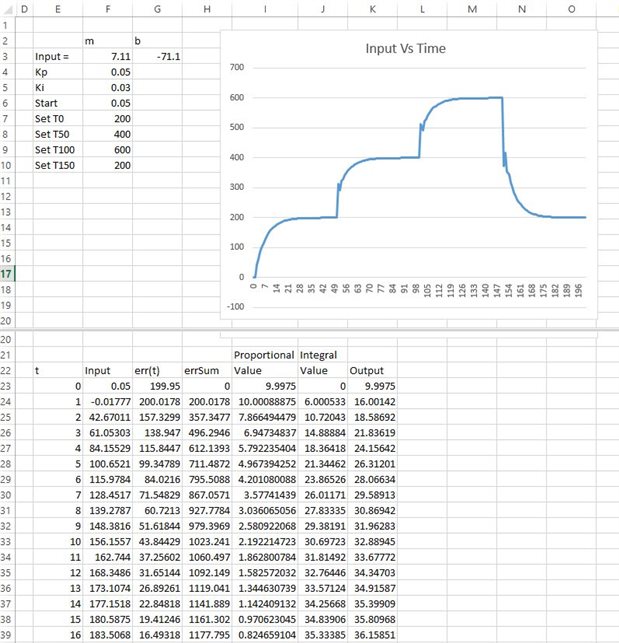Select the table header t
Screen dimensions: 619x643
coord(58,370)
